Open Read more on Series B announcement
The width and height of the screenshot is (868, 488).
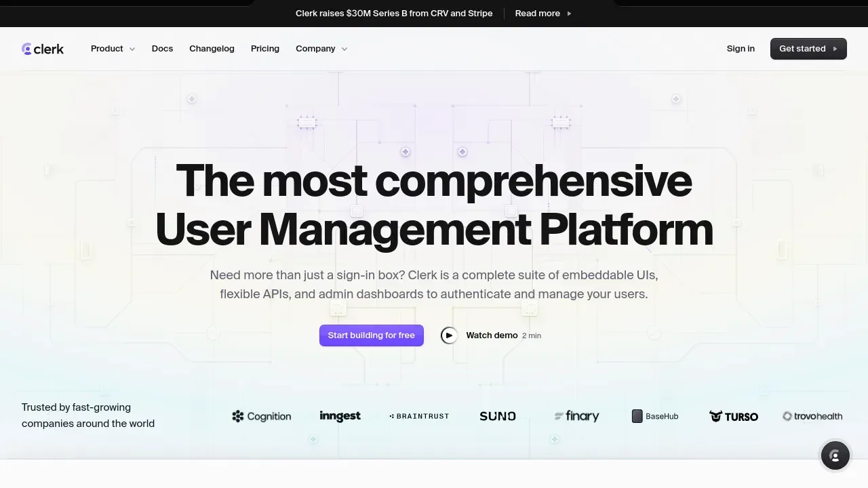[x=537, y=14]
